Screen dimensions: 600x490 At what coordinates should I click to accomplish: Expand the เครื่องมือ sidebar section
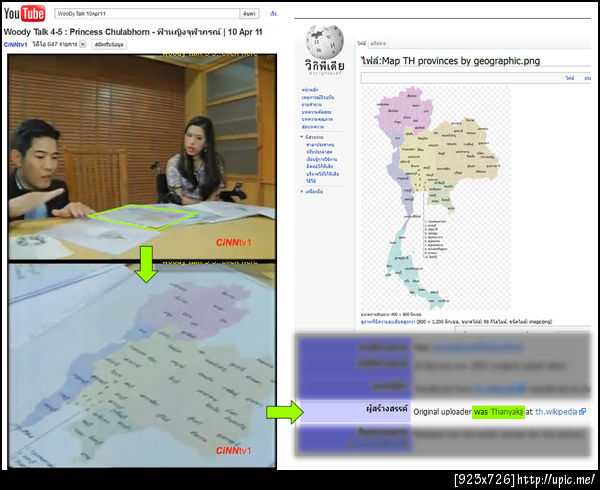(x=311, y=191)
